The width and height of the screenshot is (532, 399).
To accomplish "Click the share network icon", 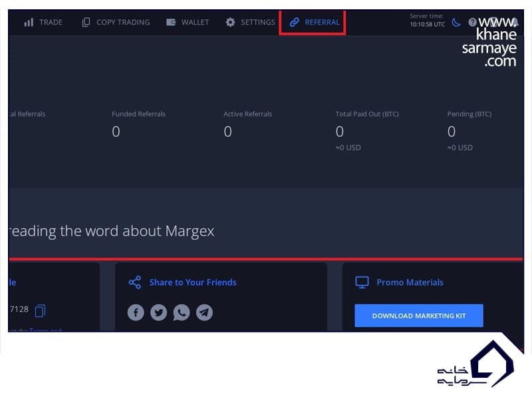I will point(135,282).
